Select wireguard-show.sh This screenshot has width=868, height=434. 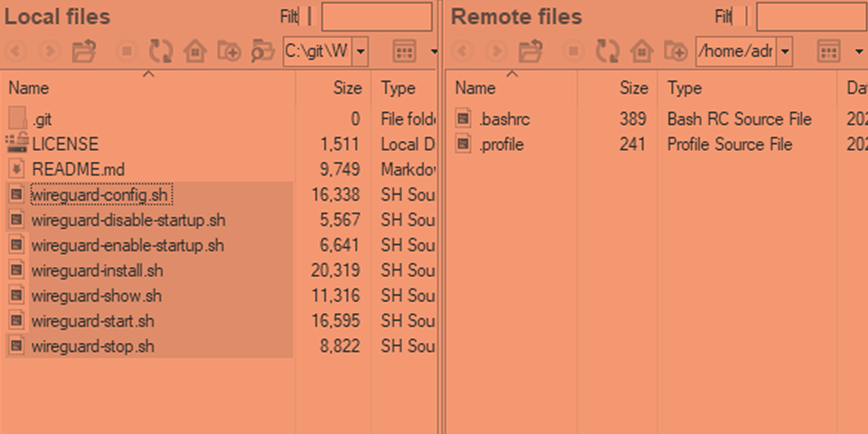(x=97, y=296)
